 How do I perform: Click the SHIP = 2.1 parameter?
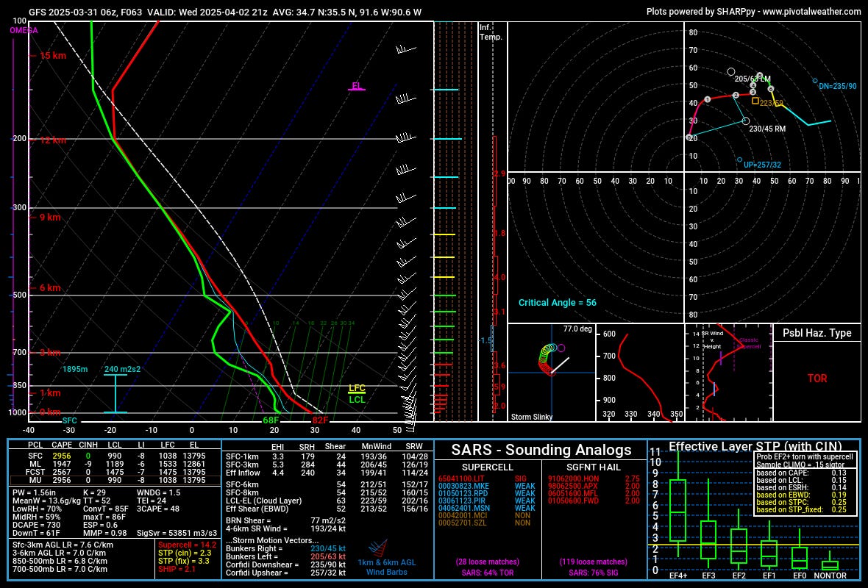point(177,569)
